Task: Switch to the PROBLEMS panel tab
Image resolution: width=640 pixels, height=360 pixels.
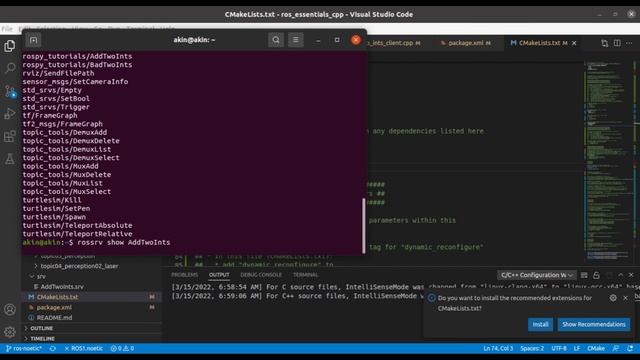Action: (x=184, y=275)
